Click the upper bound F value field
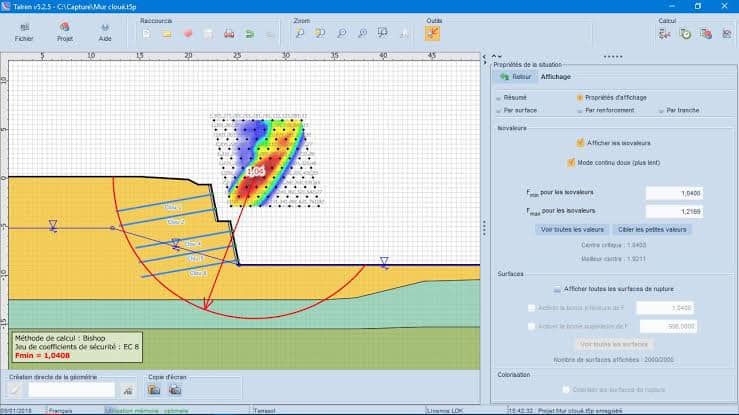The width and height of the screenshot is (739, 415). pyautogui.click(x=668, y=326)
